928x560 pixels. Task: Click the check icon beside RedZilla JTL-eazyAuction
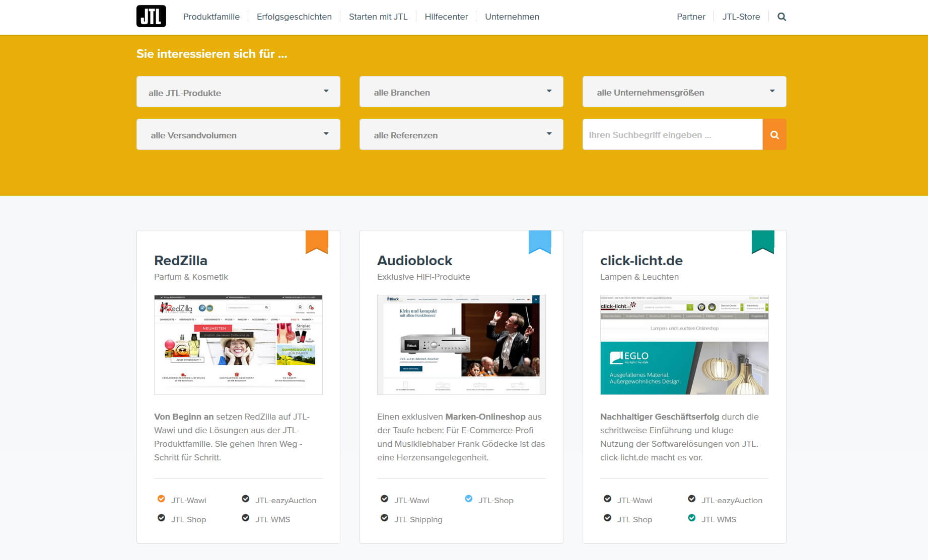(x=245, y=499)
